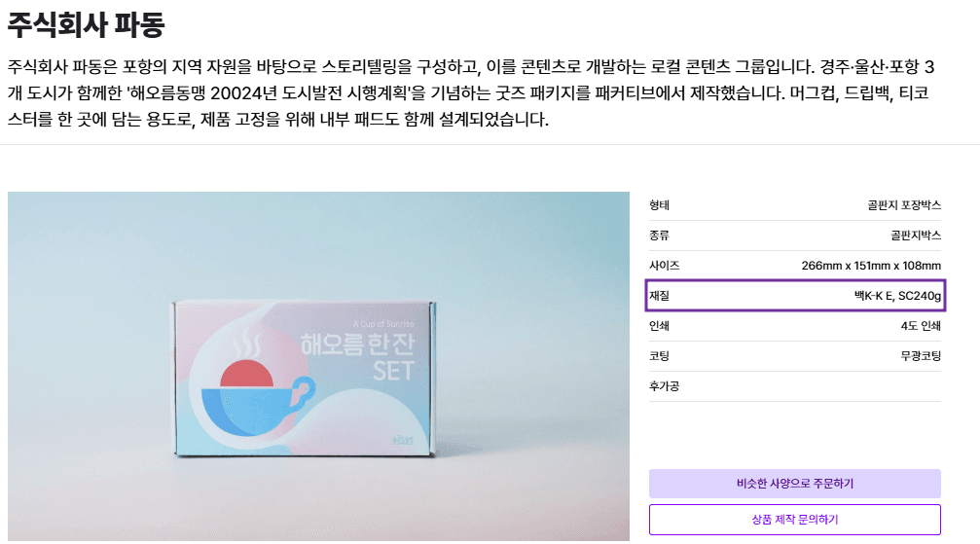This screenshot has height=544, width=980.
Task: Click the 4도 인쇄 printing value
Action: (921, 326)
